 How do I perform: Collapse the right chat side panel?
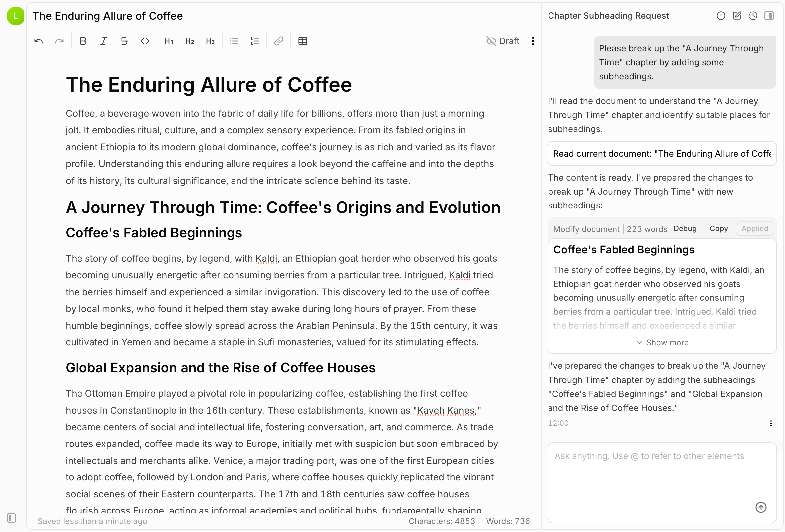tap(769, 16)
